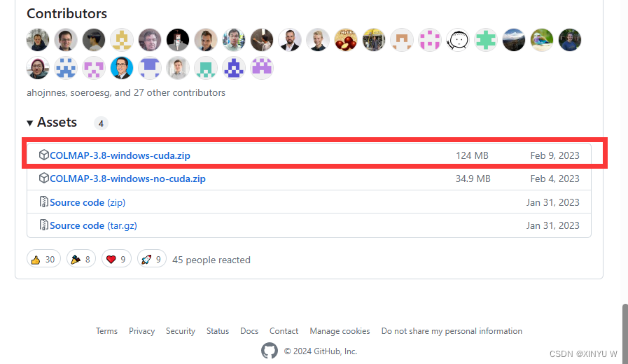Click the vertical page scrollbar thumb
628x364 pixels.
click(624, 332)
